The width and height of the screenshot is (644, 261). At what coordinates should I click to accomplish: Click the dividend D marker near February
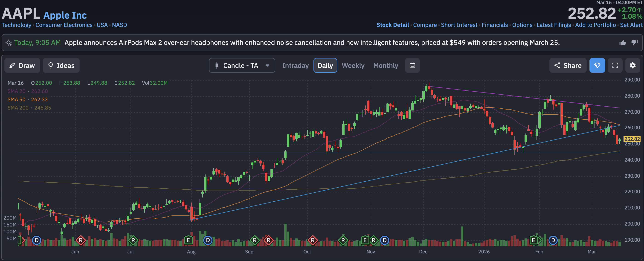pos(553,241)
